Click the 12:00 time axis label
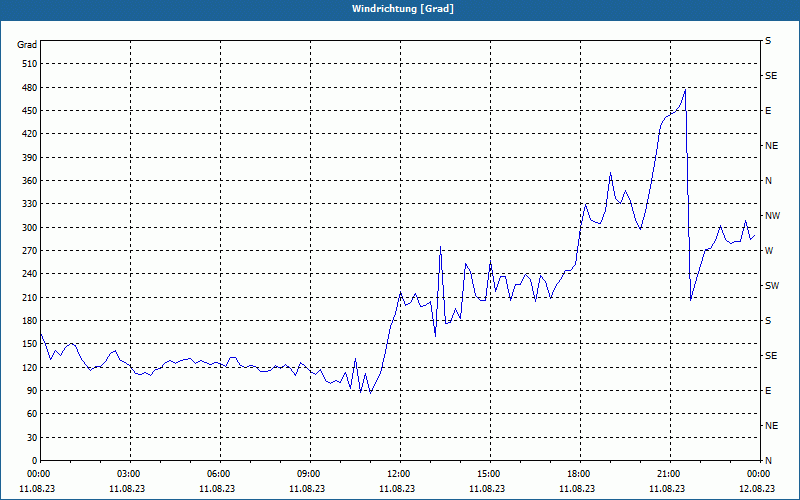 [x=401, y=473]
